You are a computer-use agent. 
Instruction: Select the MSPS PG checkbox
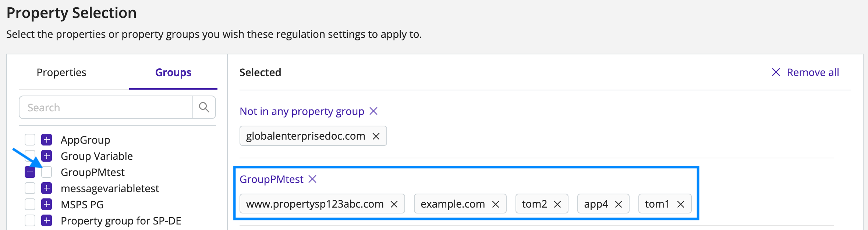[x=30, y=204]
